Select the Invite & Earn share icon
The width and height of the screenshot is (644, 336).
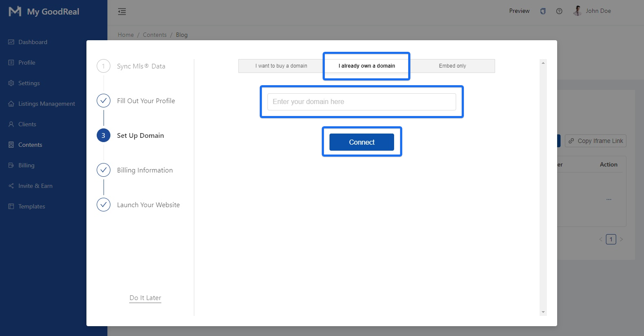pyautogui.click(x=10, y=186)
